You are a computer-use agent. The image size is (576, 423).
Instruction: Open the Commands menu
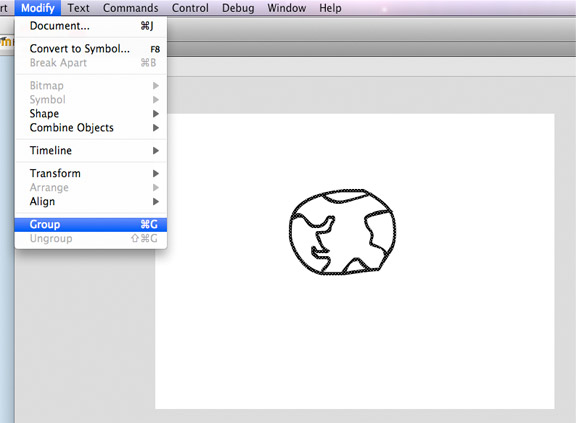tap(130, 8)
